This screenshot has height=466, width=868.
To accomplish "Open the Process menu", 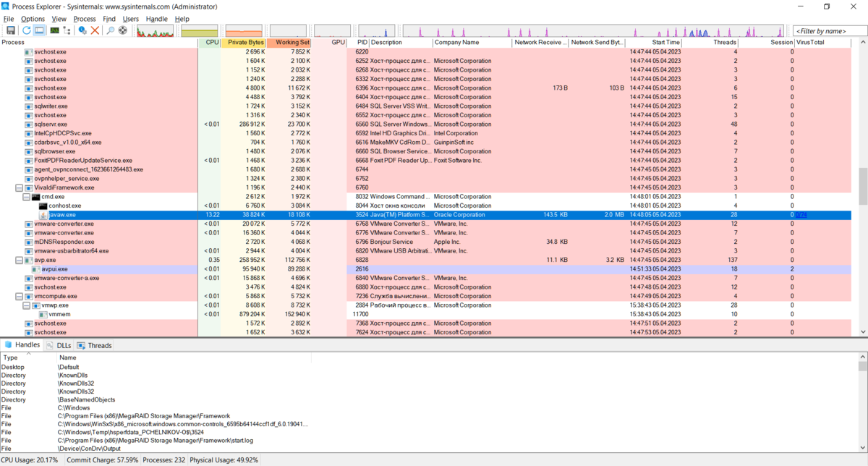I will (85, 19).
